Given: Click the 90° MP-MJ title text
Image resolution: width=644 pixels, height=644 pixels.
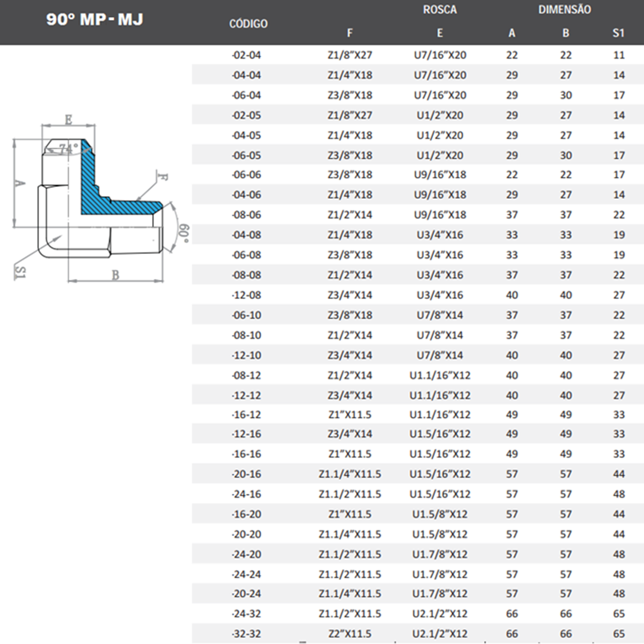Looking at the screenshot, I should 95,19.
